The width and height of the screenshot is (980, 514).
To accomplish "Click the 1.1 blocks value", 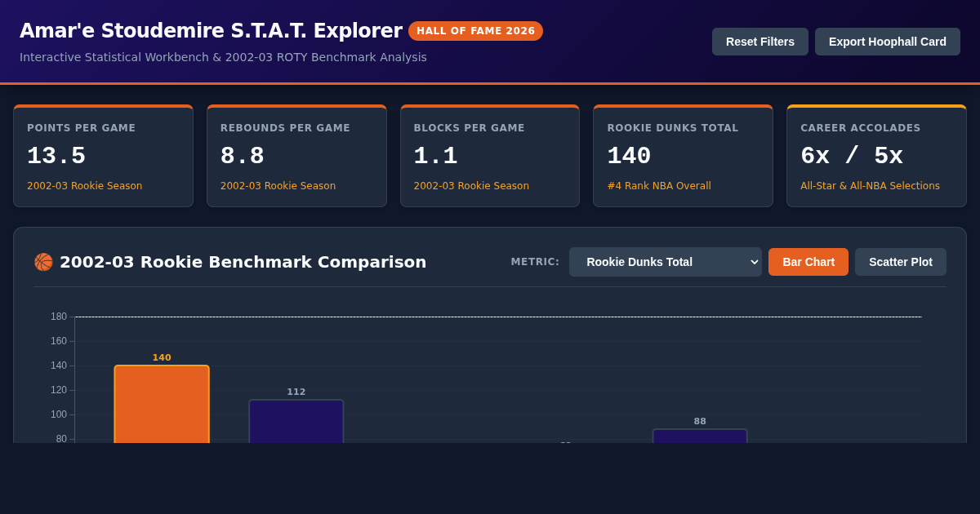I will [436, 156].
